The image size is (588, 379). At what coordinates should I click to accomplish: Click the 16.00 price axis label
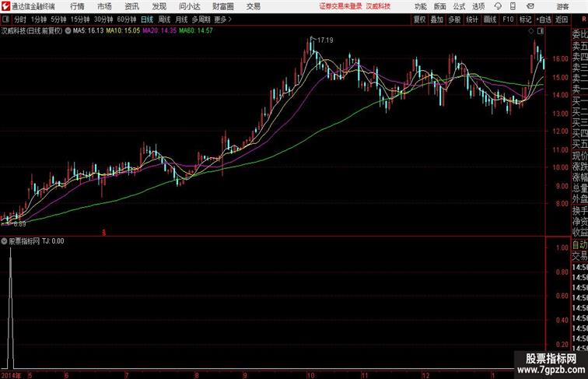coord(560,58)
